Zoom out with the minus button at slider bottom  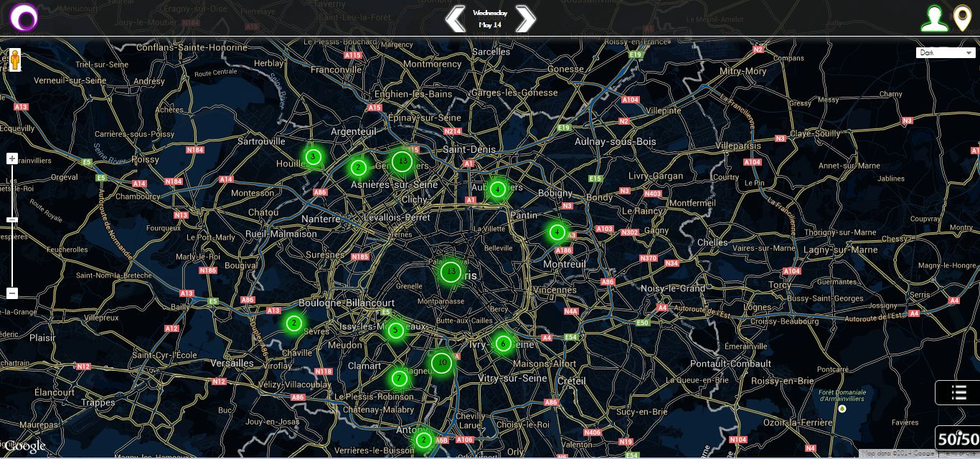click(12, 293)
